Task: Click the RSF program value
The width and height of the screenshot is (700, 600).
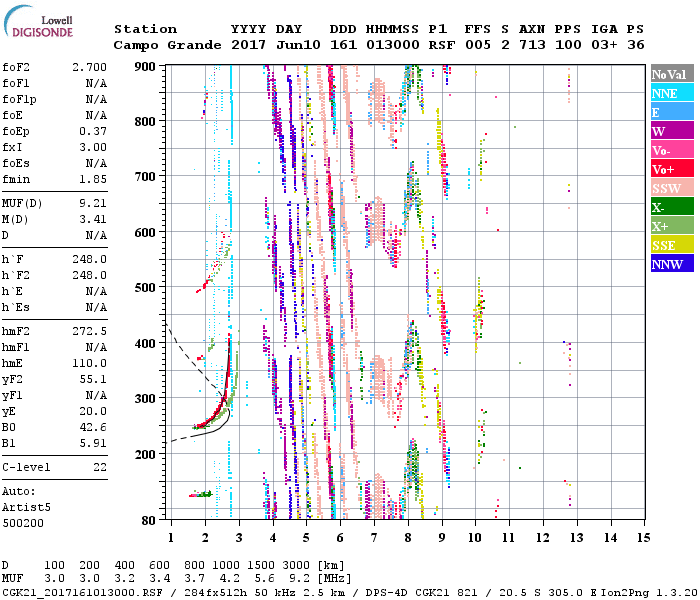Action: coord(442,45)
